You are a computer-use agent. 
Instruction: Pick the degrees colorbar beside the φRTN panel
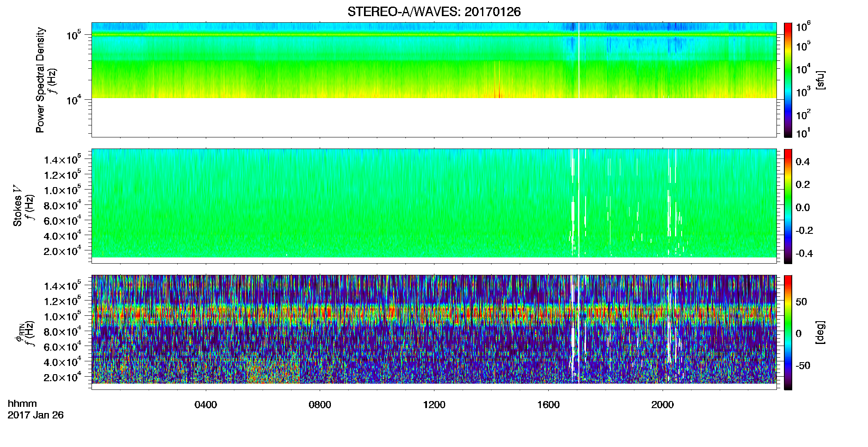coord(788,332)
